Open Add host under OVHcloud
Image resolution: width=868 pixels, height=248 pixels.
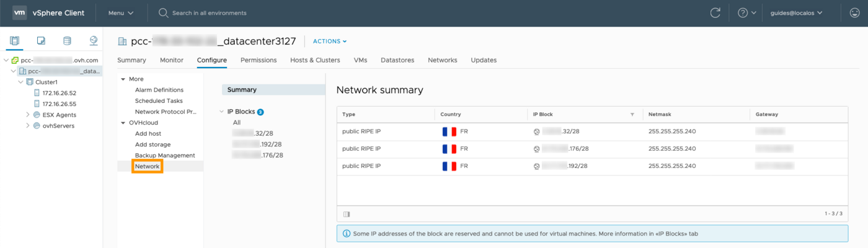(x=148, y=133)
